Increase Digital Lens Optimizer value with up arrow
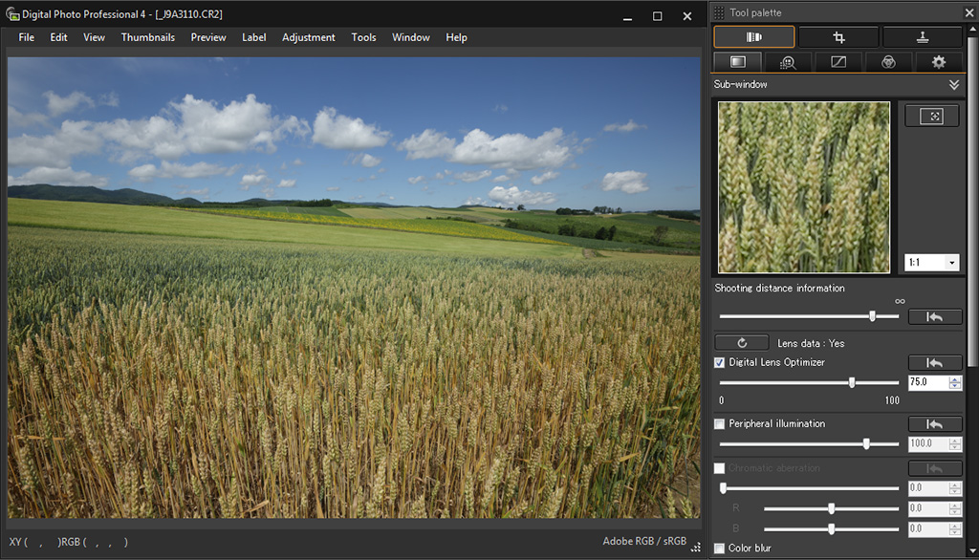Image resolution: width=979 pixels, height=560 pixels. pos(955,378)
